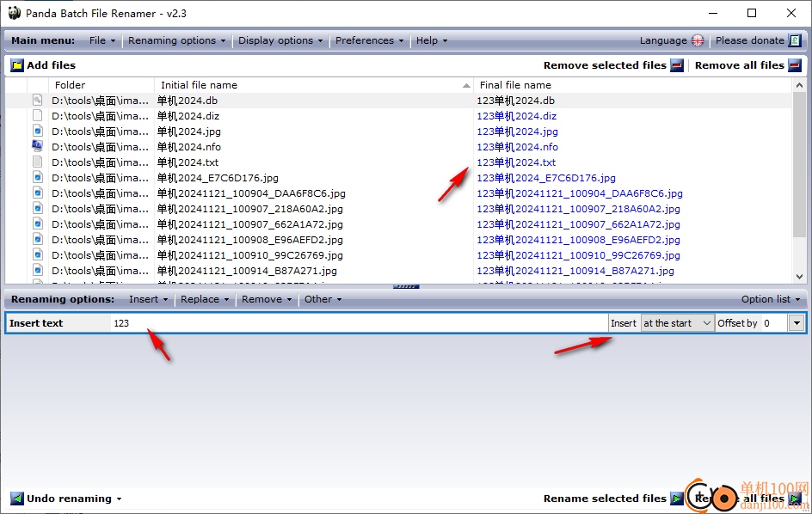The image size is (812, 514).
Task: Open the 'at the start' position combo box
Action: [x=677, y=323]
